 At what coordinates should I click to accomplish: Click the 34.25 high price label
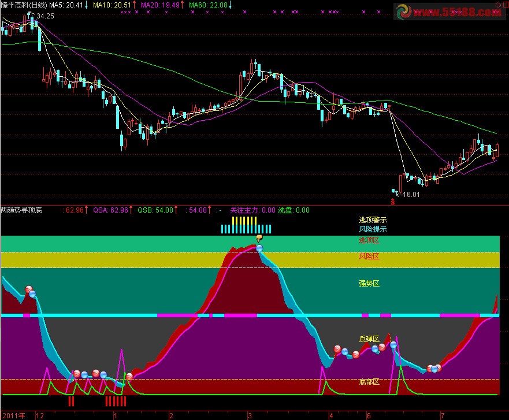46,16
